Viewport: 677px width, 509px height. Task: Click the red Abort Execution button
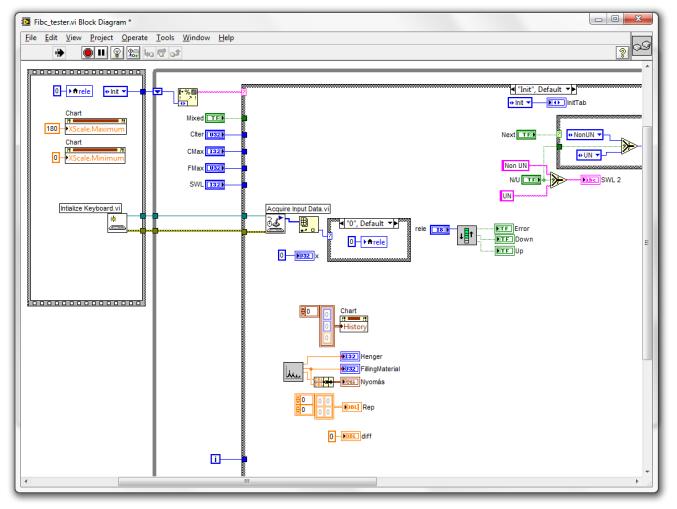click(x=88, y=53)
